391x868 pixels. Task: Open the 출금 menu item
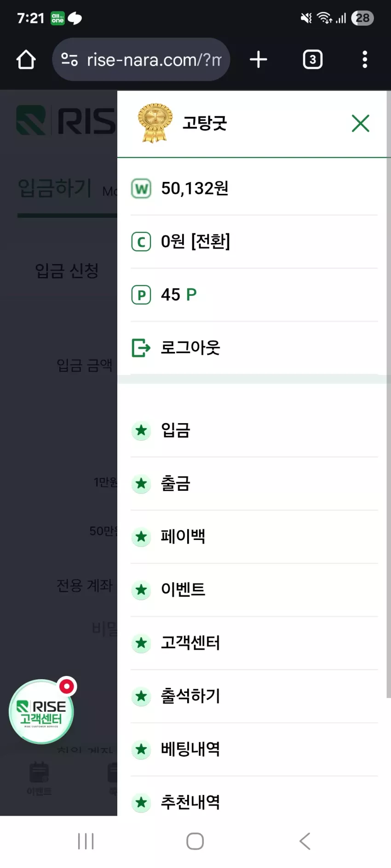pyautogui.click(x=254, y=483)
